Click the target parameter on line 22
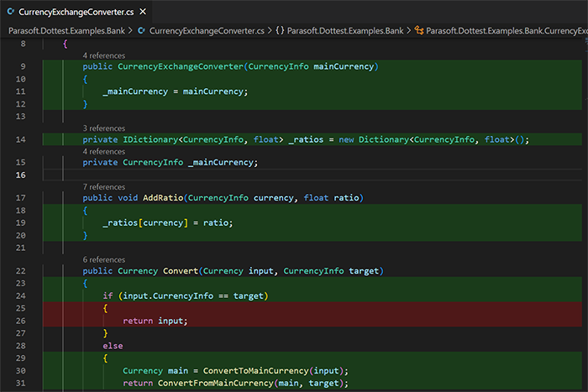This screenshot has height=392, width=588. point(364,271)
